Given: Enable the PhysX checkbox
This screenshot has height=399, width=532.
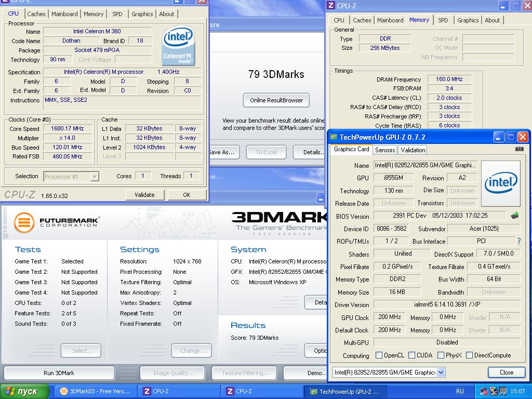Looking at the screenshot, I should (441, 355).
